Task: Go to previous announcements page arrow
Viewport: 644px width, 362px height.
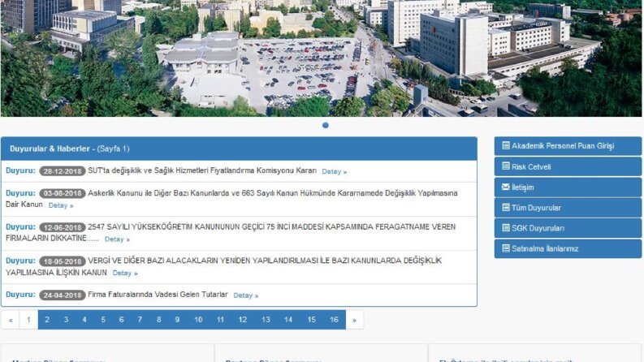Action: [11, 320]
